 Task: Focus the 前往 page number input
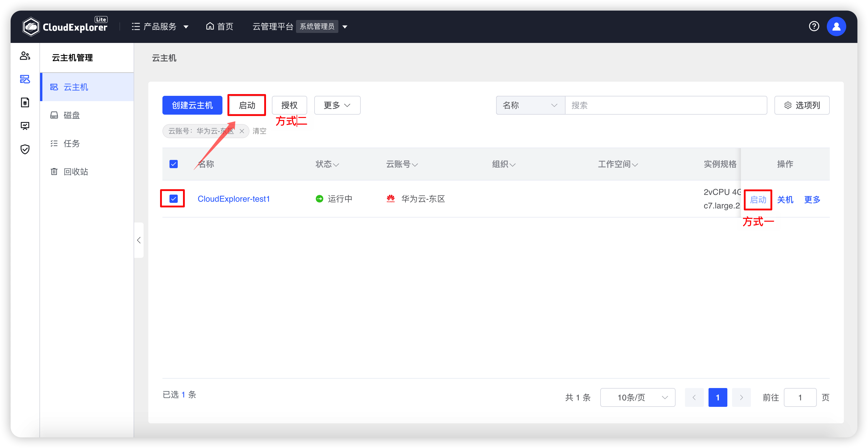800,397
